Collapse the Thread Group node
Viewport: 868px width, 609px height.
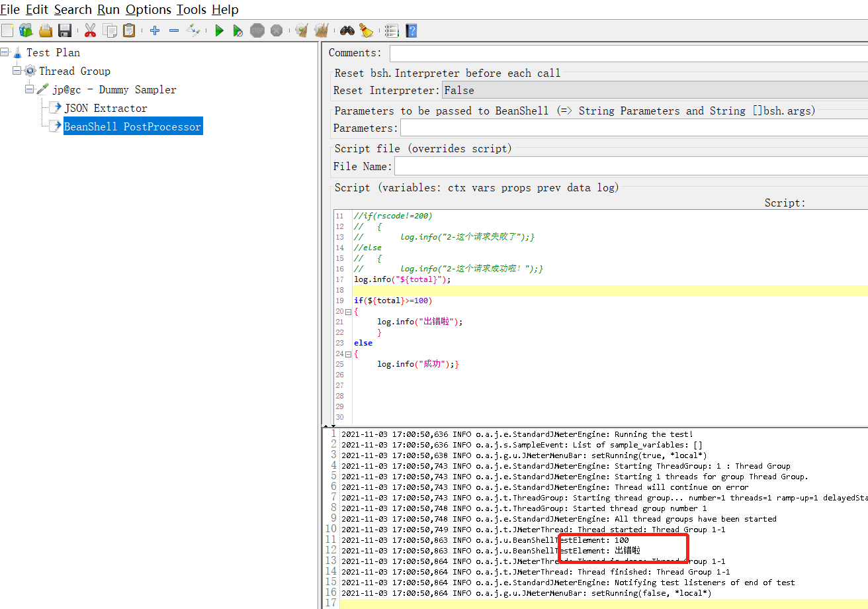(17, 71)
